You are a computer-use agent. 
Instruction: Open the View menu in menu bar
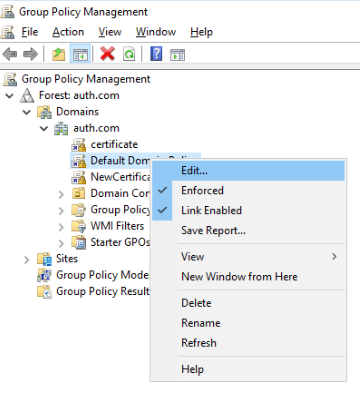(x=110, y=32)
